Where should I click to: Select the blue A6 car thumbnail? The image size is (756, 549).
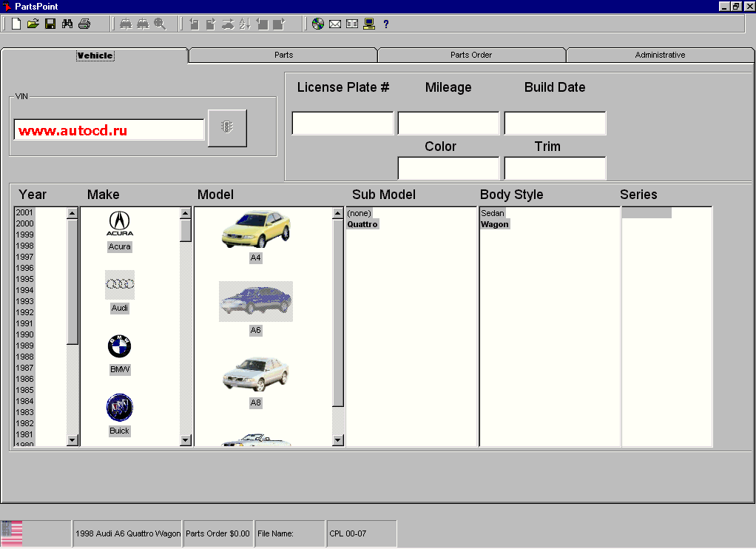pos(256,302)
